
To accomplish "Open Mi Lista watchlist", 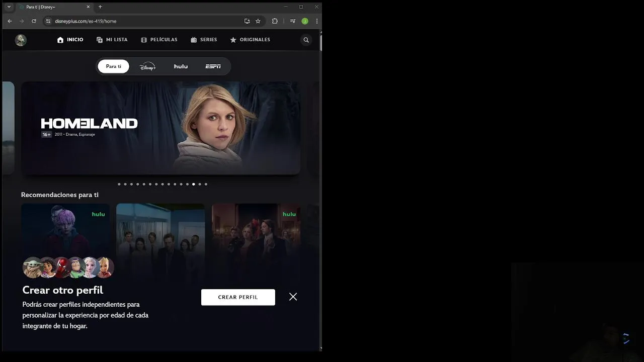I will coord(112,40).
